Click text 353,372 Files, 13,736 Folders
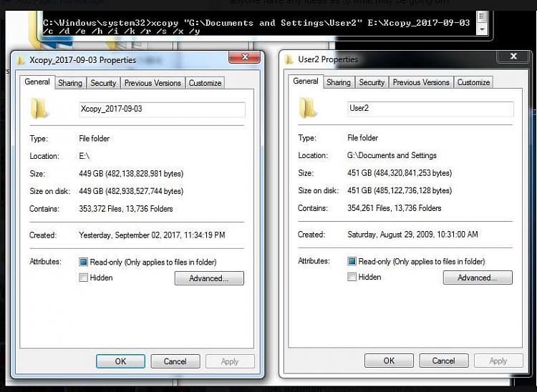The image size is (537, 392). [x=126, y=209]
